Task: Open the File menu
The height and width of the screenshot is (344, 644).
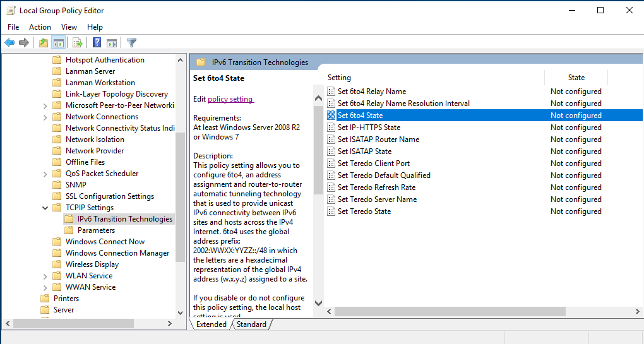Action: pos(13,27)
